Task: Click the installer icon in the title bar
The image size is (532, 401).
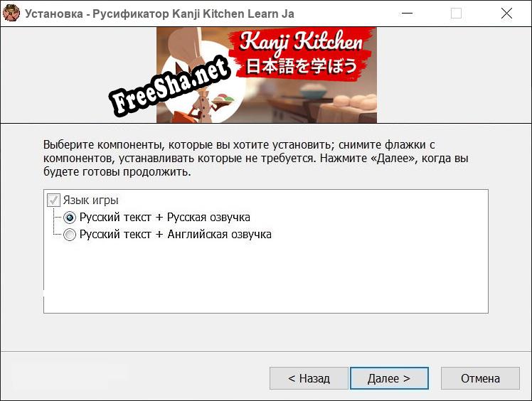Action: [x=12, y=14]
